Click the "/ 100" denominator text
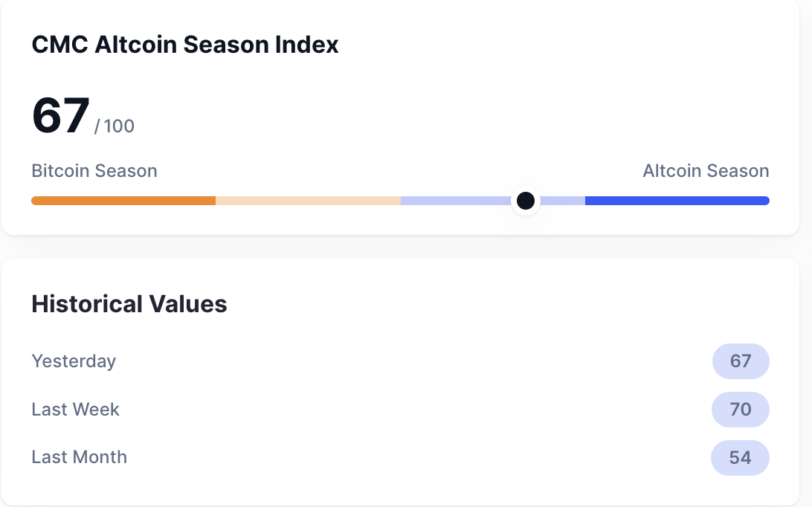 point(115,126)
